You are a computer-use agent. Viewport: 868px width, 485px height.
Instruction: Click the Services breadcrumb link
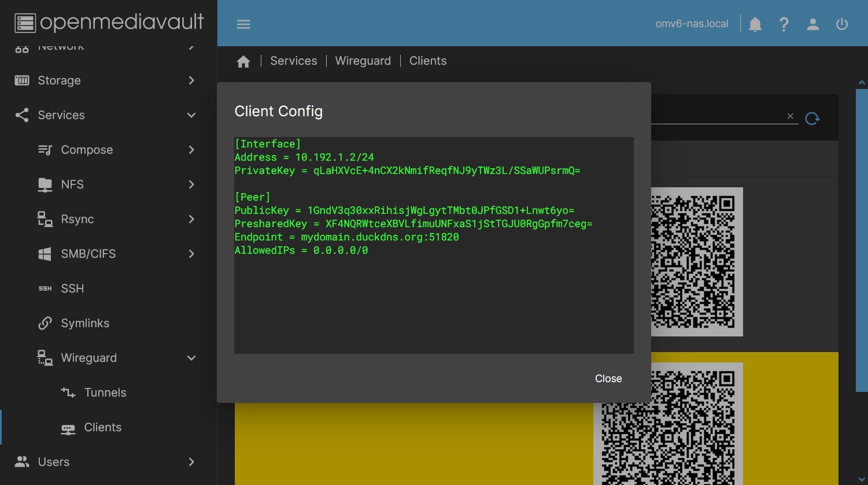pos(293,61)
